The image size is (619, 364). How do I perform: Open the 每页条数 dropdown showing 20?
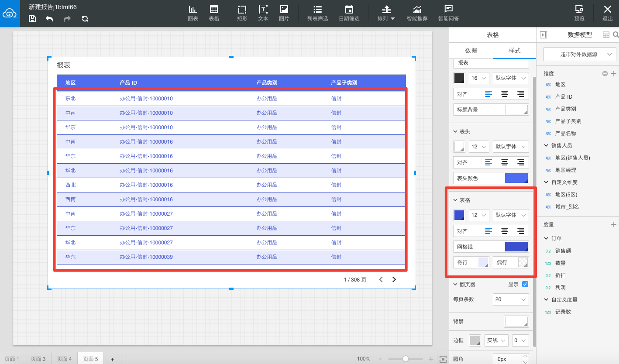coord(511,299)
